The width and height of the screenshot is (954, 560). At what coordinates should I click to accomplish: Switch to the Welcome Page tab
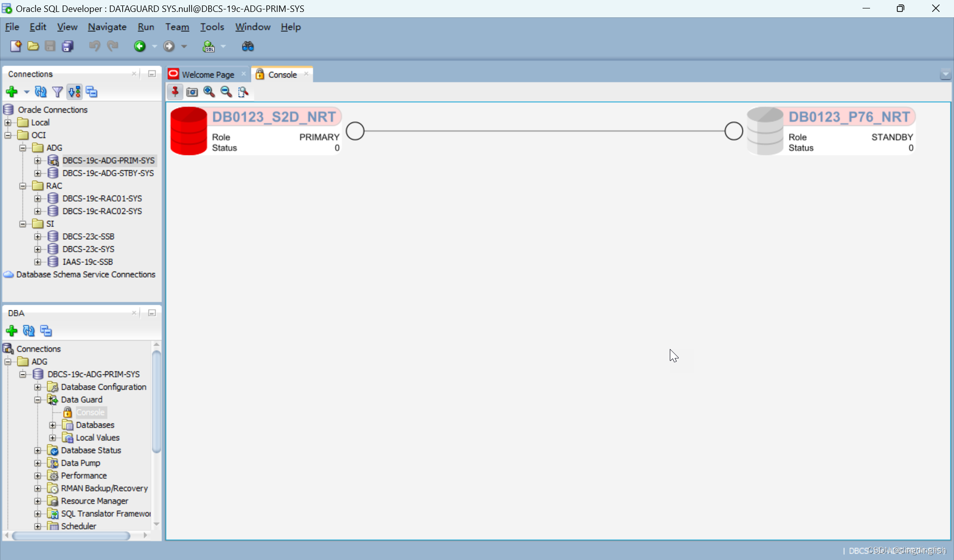coord(208,74)
